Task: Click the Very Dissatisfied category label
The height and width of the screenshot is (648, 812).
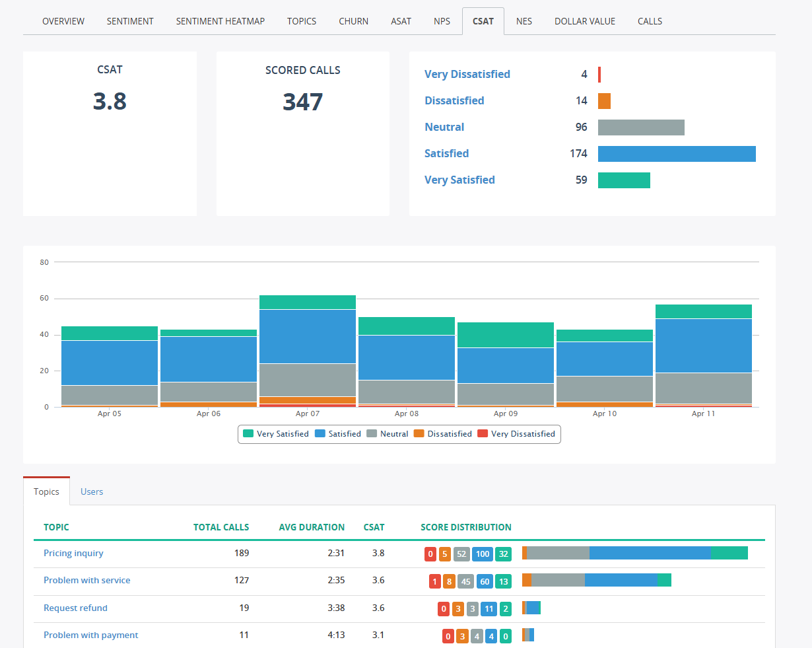Action: coord(467,74)
